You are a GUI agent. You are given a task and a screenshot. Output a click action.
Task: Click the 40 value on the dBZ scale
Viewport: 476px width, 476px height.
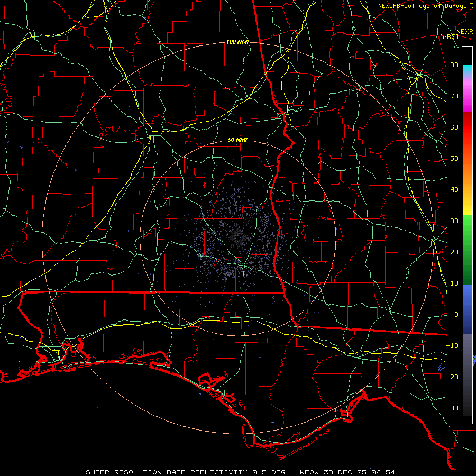click(x=454, y=190)
